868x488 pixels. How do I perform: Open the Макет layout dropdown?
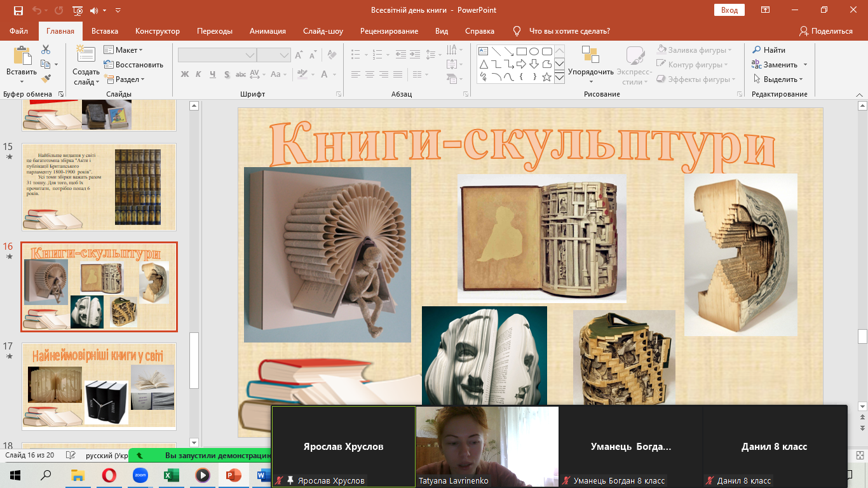pos(123,50)
